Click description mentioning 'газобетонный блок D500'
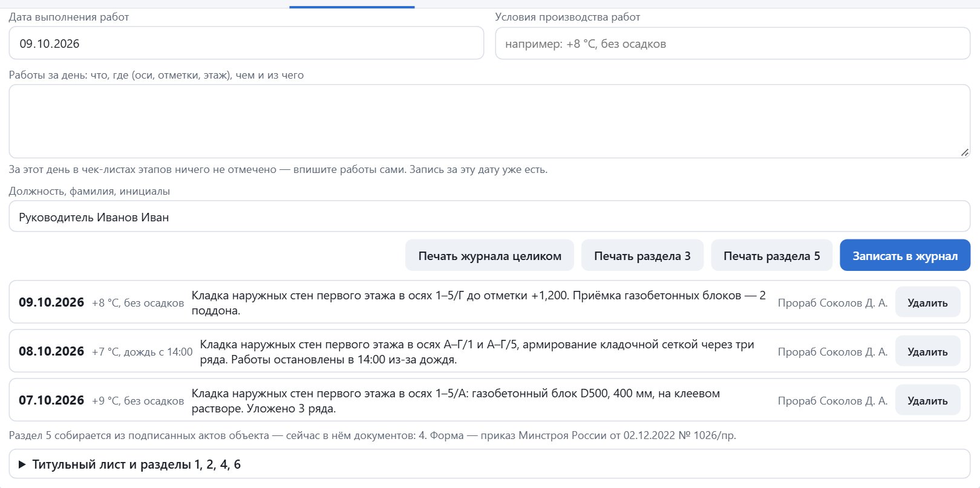This screenshot has height=488, width=980. (x=456, y=401)
